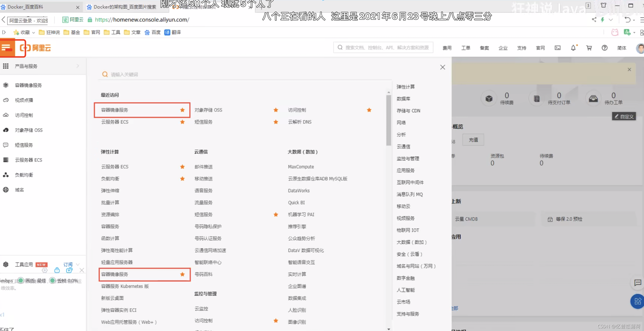Image resolution: width=644 pixels, height=331 pixels.
Task: Expand the 产品与服务 chevron arrow
Action: (x=78, y=66)
